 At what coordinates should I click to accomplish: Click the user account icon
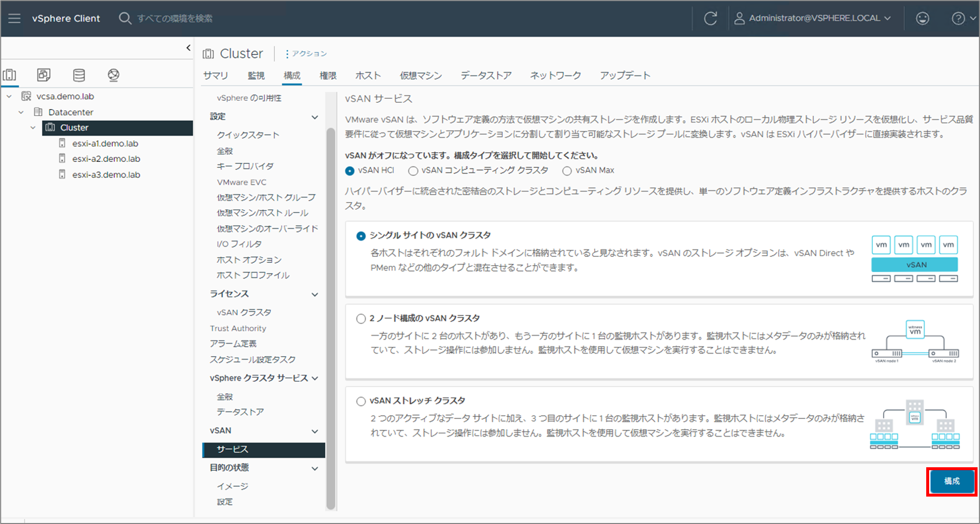(x=739, y=18)
